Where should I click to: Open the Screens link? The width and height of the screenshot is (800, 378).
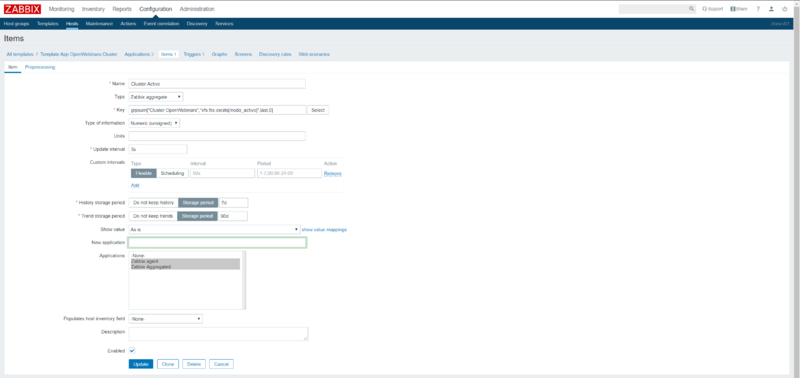point(243,54)
